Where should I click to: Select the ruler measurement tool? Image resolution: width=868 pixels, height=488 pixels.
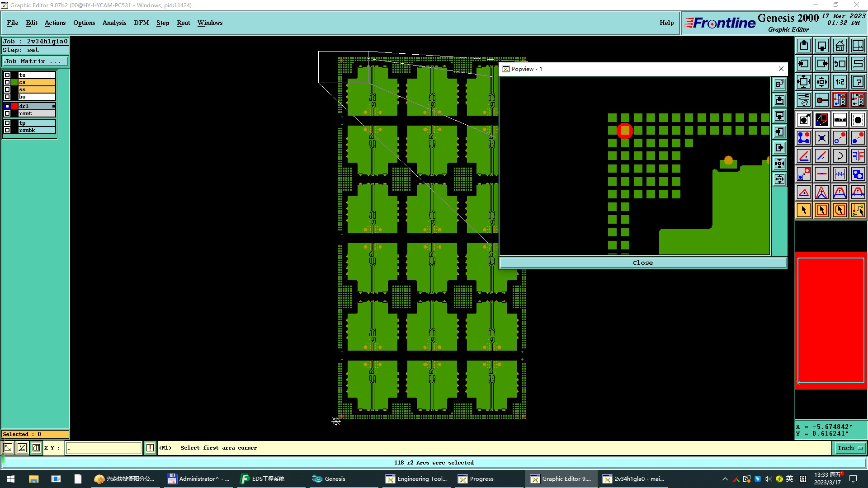[840, 120]
